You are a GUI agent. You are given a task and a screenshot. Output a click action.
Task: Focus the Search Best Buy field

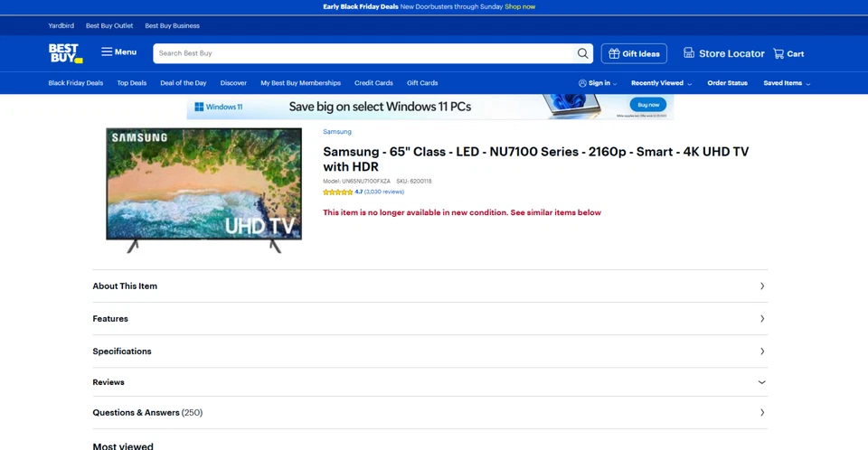click(363, 53)
